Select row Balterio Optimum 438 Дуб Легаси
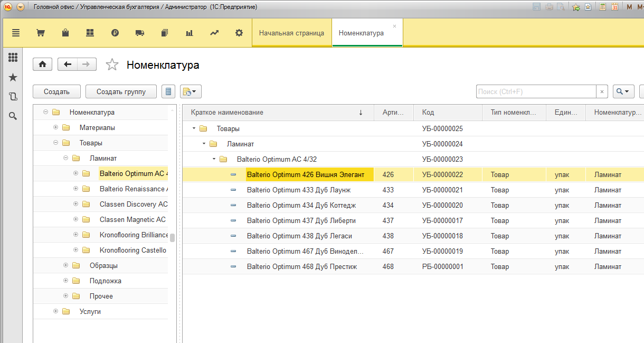 [x=413, y=236]
